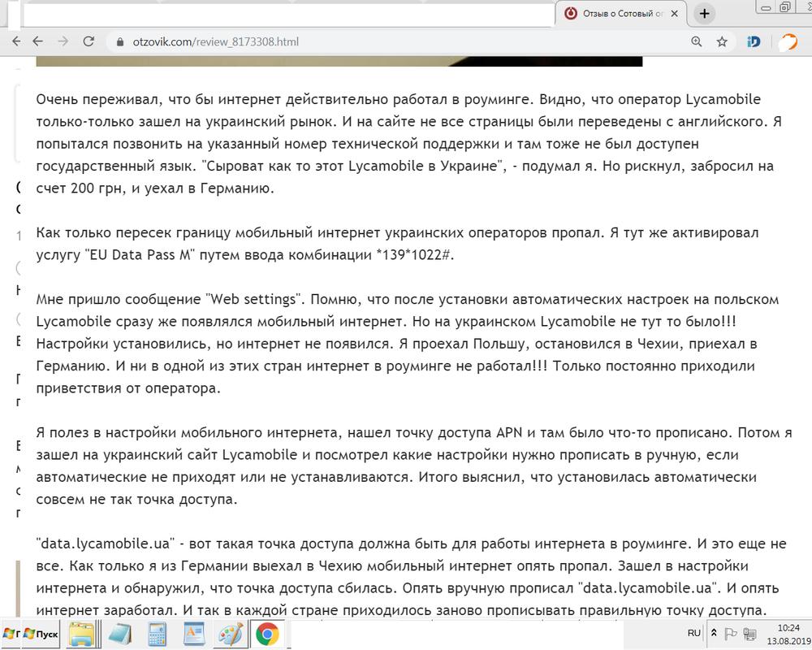Click paragraph starting 'Я полез в настройки'
The width and height of the screenshot is (812, 650).
pos(414,466)
